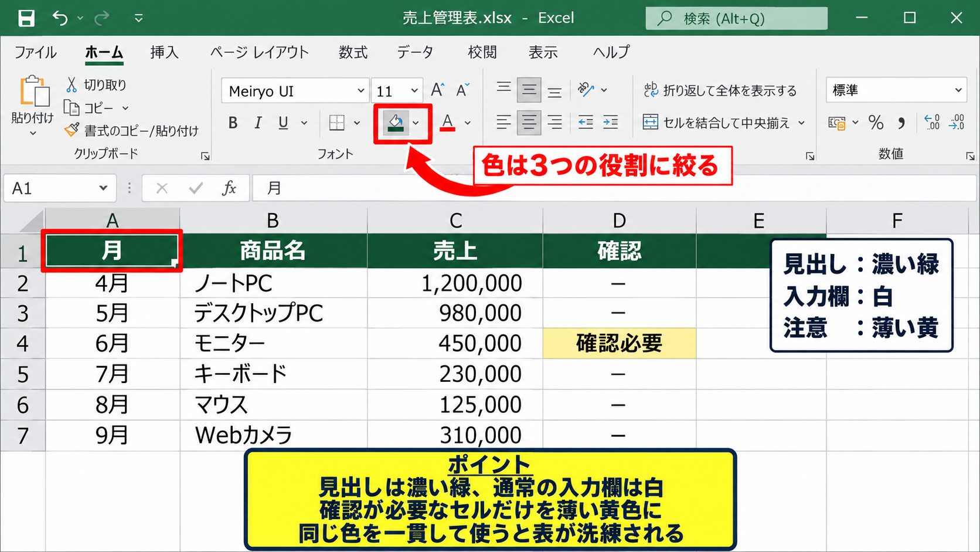Image resolution: width=980 pixels, height=552 pixels.
Task: Open the ヘルプ tab
Action: point(611,52)
